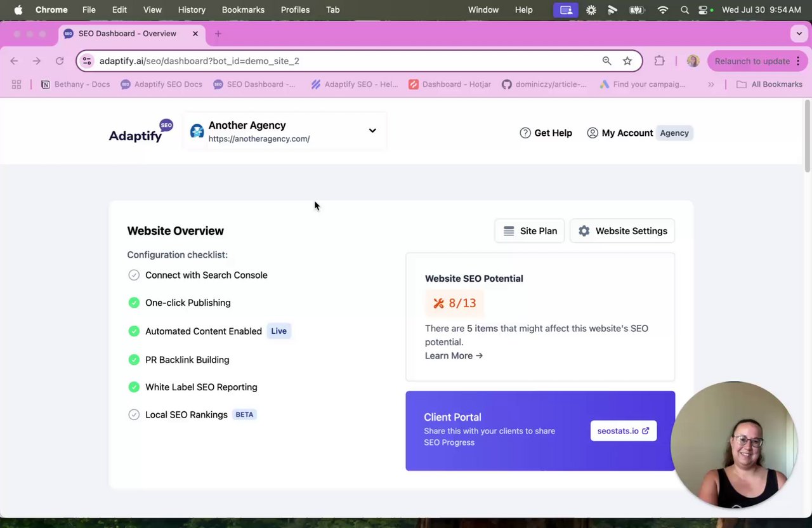Image resolution: width=812 pixels, height=528 pixels.
Task: Toggle the Local SEO Rankings check
Action: coord(134,414)
